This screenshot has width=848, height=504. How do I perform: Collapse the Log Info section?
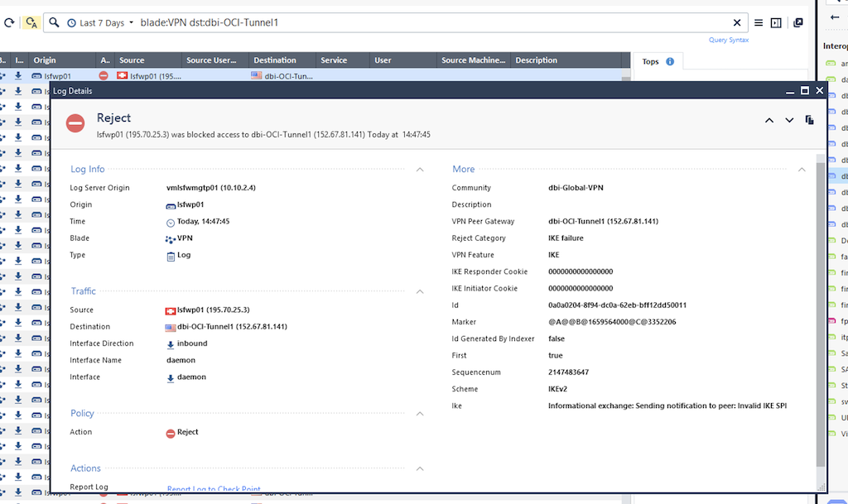pos(420,169)
